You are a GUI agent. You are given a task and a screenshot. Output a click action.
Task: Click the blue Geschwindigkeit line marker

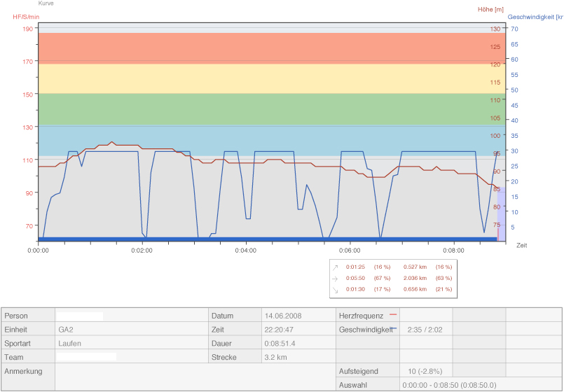pyautogui.click(x=393, y=328)
